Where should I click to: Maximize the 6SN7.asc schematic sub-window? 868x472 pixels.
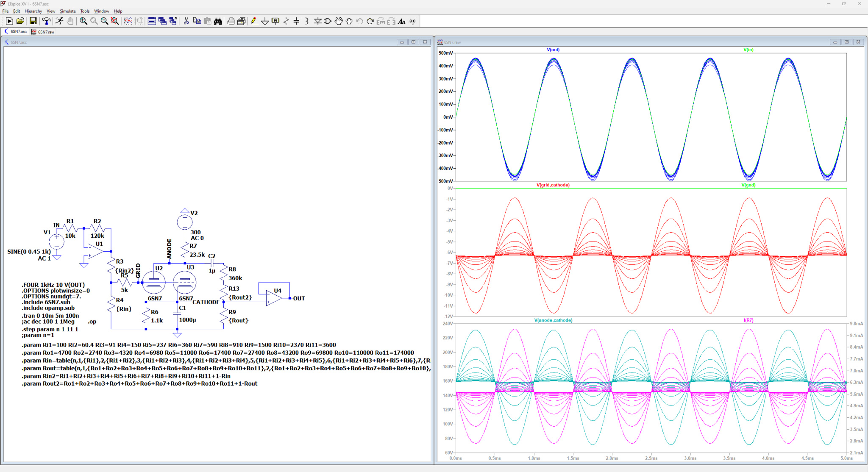click(x=414, y=42)
